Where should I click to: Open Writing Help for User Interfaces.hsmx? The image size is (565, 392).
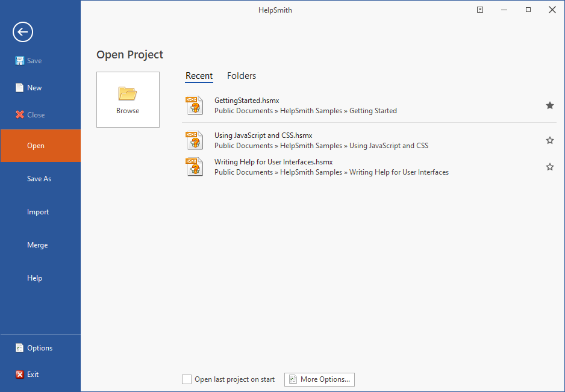[x=273, y=162]
